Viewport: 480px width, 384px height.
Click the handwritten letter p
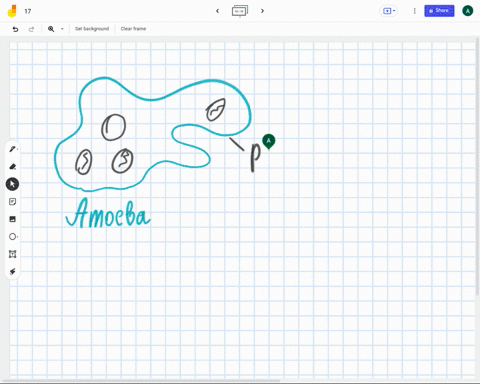point(255,157)
